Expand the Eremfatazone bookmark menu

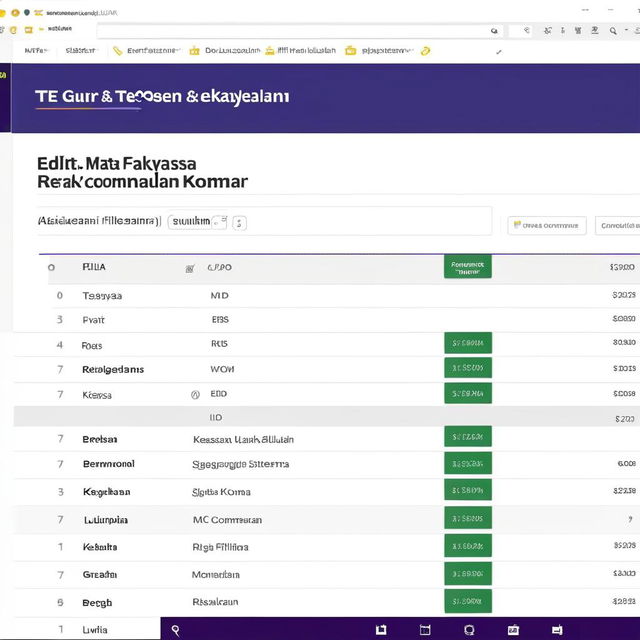(153, 51)
